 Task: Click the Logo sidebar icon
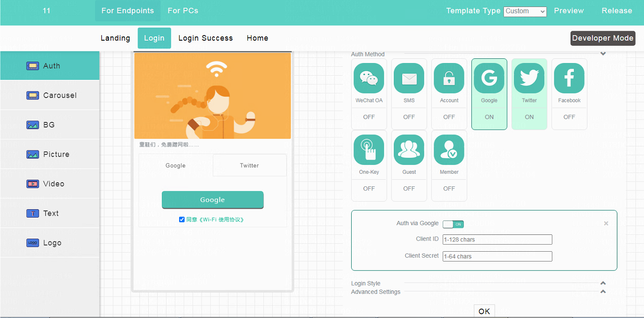[32, 243]
